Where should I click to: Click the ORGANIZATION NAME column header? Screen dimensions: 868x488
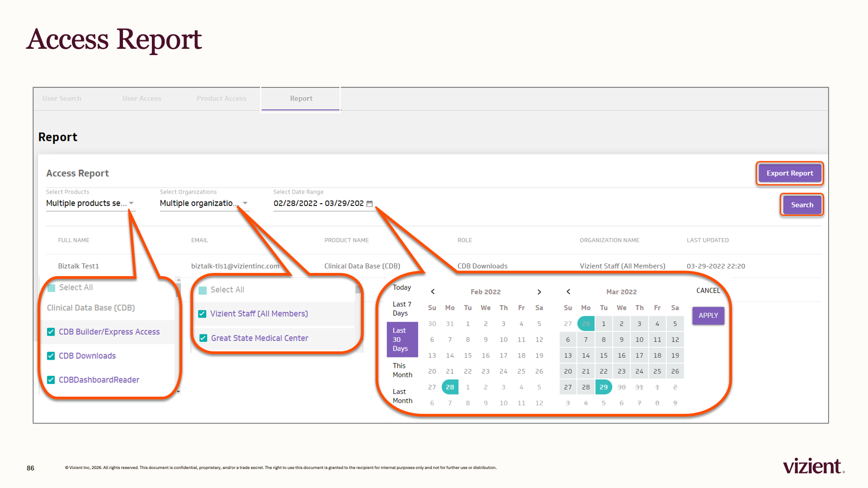tap(609, 240)
